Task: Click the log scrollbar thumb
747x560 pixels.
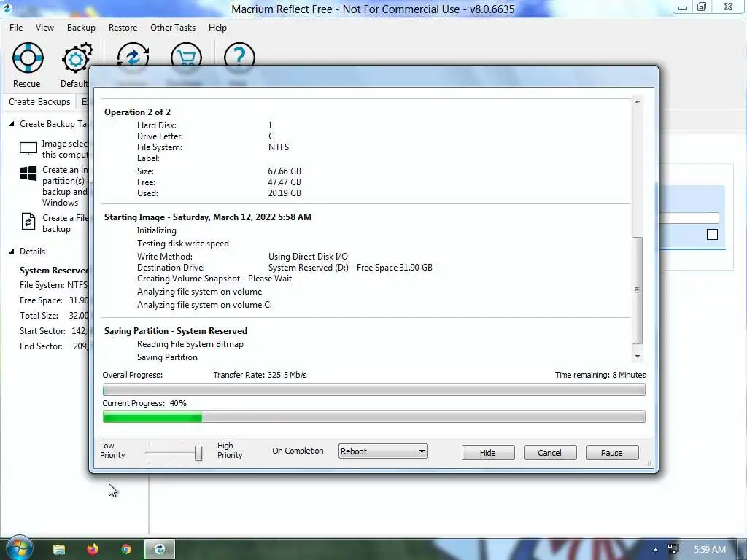Action: click(x=637, y=290)
